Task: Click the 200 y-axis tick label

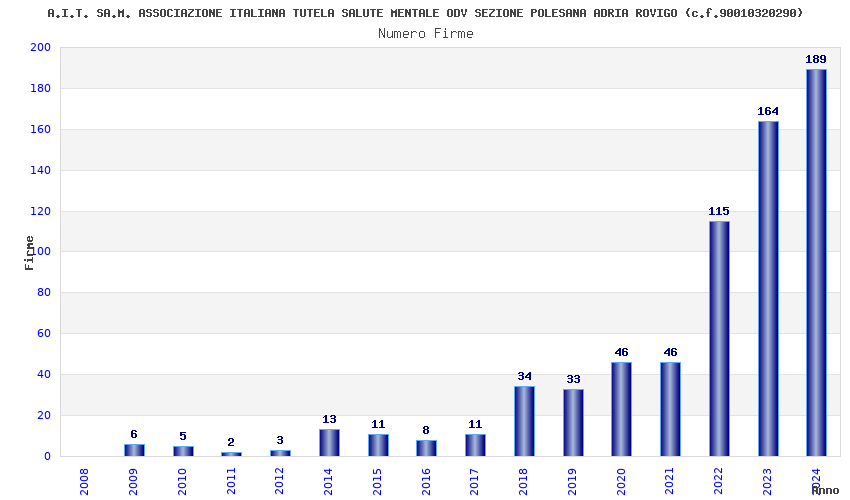Action: 40,47
